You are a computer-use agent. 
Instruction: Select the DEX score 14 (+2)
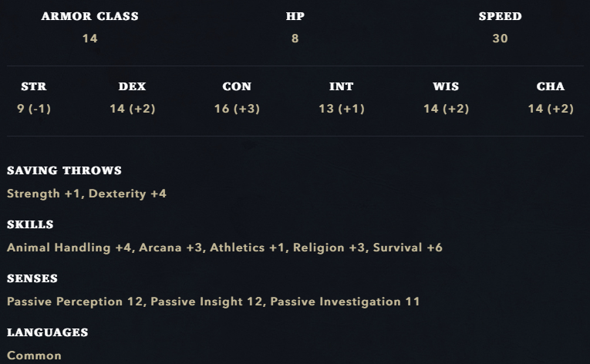pos(133,109)
